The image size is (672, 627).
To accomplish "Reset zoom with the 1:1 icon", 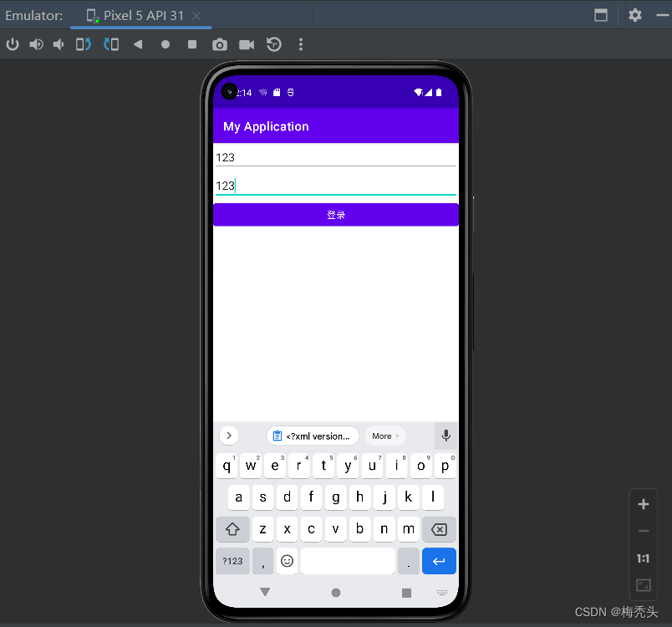I will click(x=643, y=558).
